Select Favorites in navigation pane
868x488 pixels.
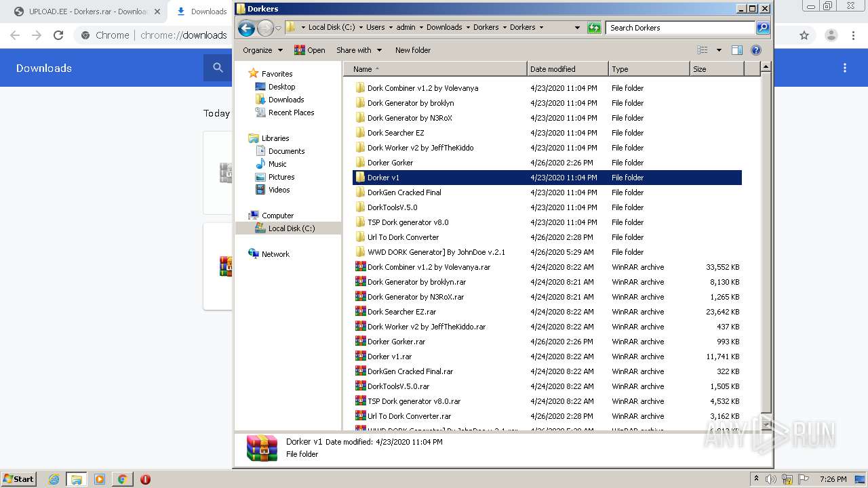[277, 74]
